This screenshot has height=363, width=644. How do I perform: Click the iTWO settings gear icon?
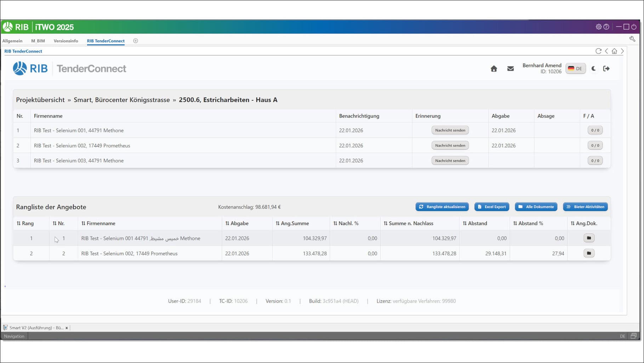(598, 27)
